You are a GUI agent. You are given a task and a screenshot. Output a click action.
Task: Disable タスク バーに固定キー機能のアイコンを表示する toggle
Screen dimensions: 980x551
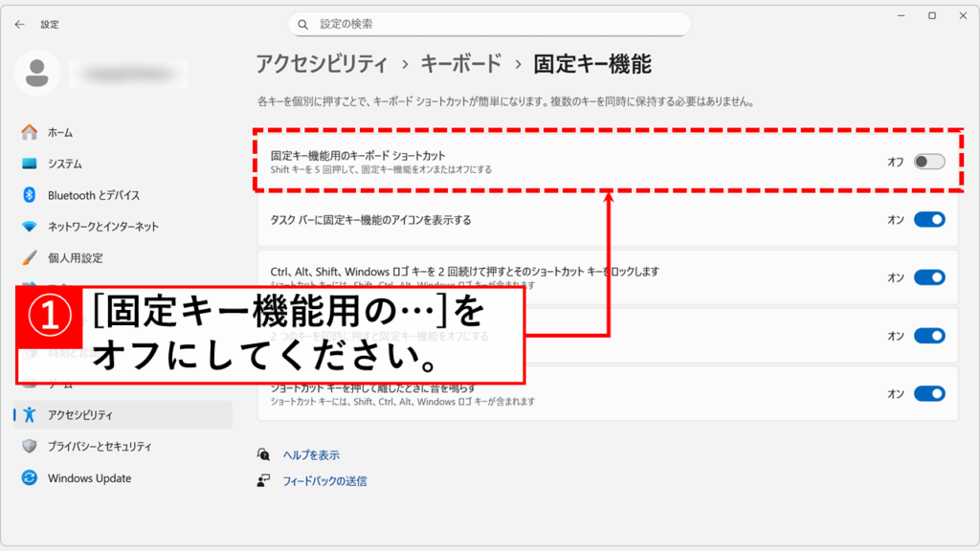click(x=928, y=220)
